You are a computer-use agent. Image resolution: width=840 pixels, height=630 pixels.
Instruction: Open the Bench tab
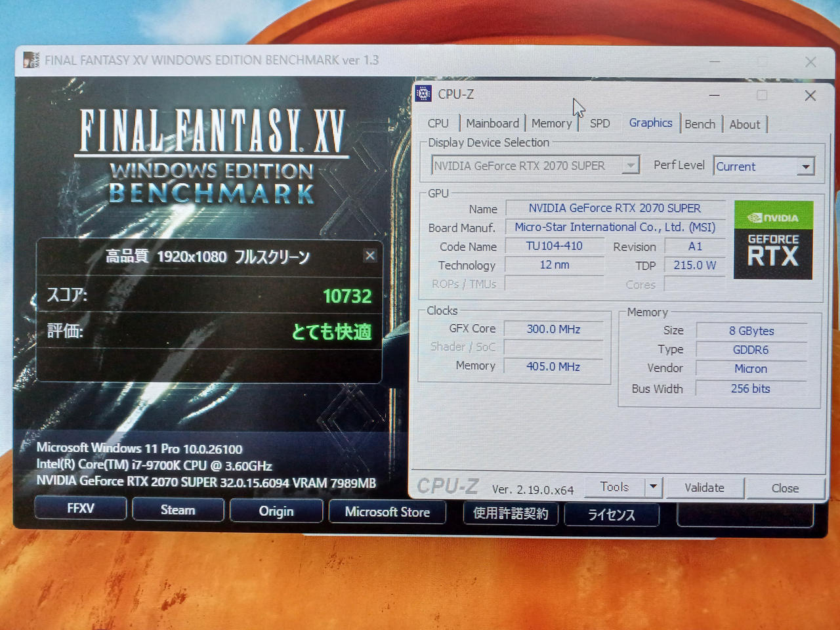[700, 124]
